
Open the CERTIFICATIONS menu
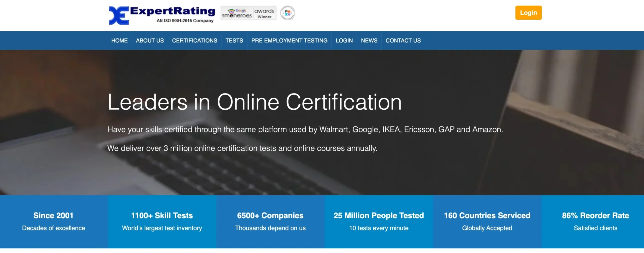[x=194, y=40]
